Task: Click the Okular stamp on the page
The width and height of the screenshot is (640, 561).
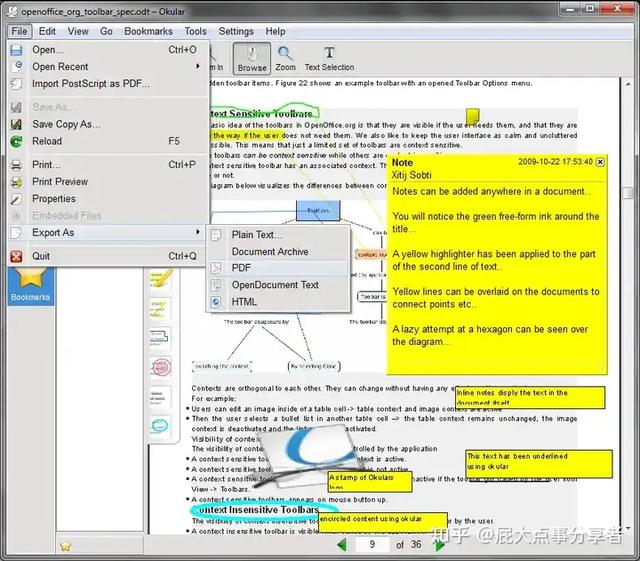Action: (308, 455)
